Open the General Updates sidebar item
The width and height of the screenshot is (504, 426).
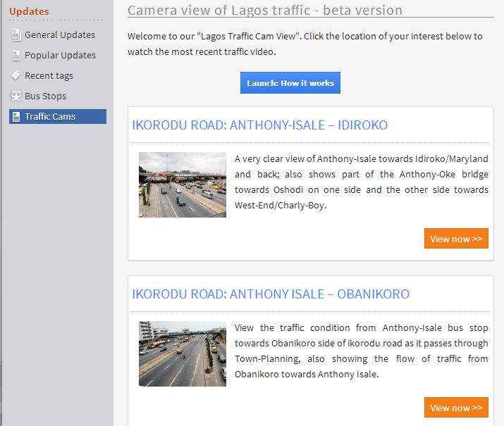[x=59, y=35]
